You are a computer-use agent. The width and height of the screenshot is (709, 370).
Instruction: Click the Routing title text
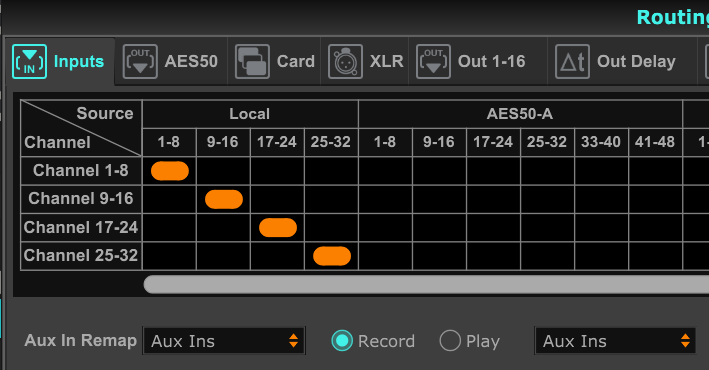coord(673,18)
